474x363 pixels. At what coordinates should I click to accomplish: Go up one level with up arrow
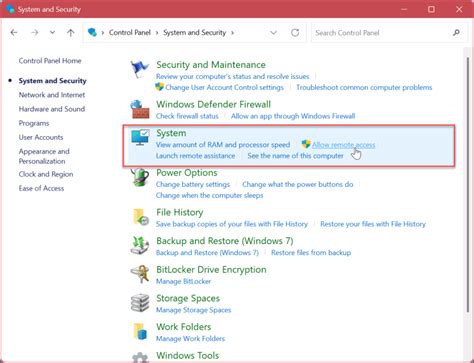71,33
